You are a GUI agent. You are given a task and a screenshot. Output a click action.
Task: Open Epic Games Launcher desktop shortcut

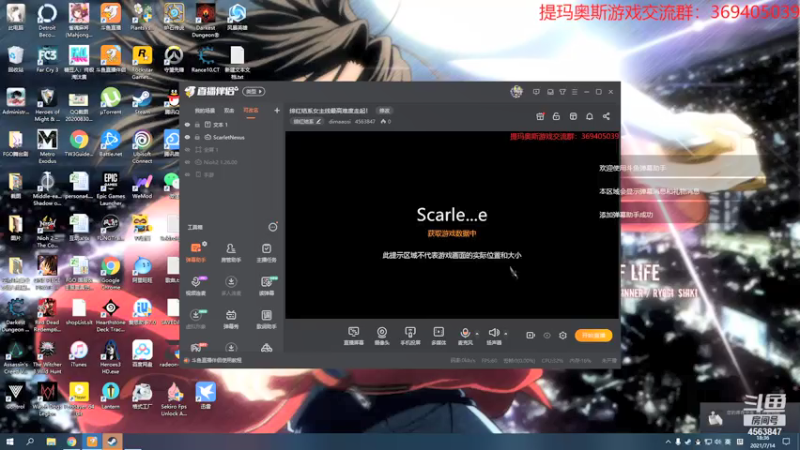110,189
